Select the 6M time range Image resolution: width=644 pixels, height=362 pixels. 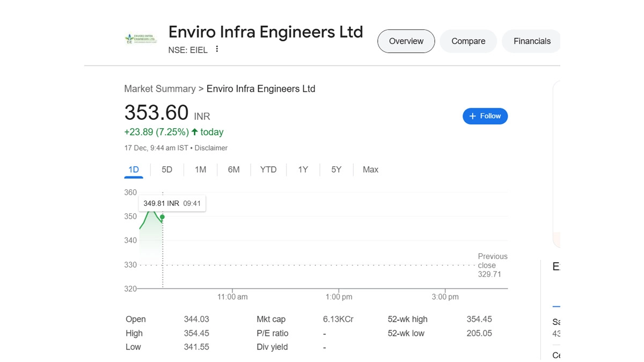click(233, 170)
